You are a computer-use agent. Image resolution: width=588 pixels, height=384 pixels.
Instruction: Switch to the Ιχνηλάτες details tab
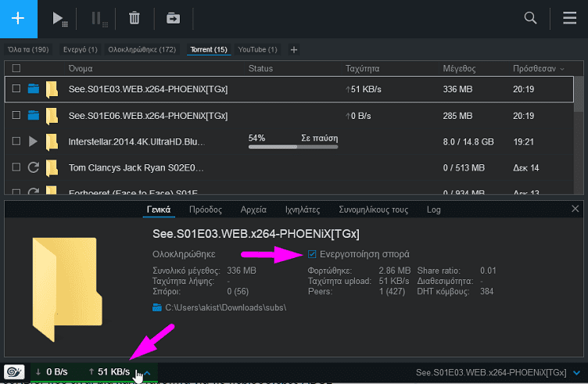pyautogui.click(x=303, y=210)
